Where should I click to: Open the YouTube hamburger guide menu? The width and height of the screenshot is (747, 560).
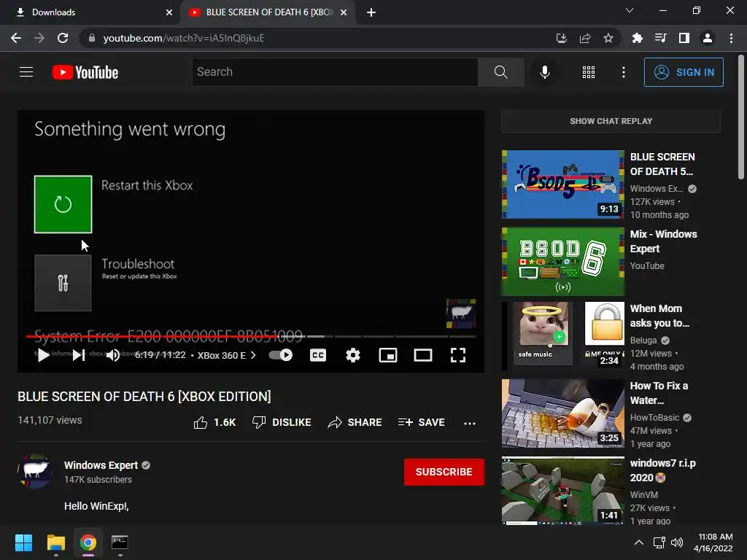tap(26, 72)
